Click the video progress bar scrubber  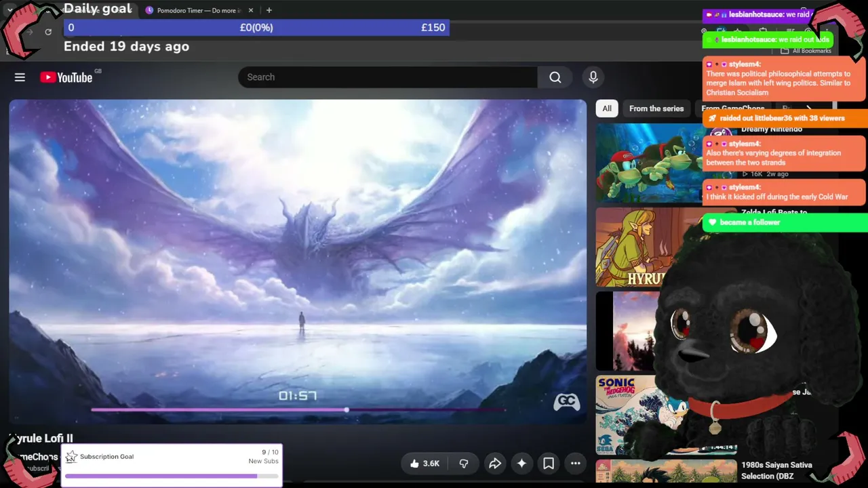[347, 410]
